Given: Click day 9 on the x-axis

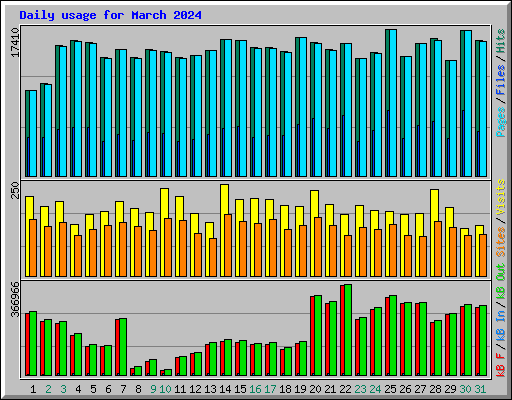Looking at the screenshot, I should (x=153, y=389).
